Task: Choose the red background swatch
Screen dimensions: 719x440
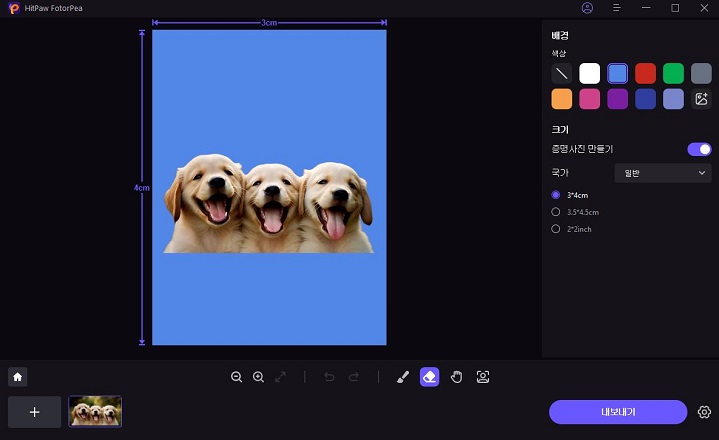Action: click(646, 73)
